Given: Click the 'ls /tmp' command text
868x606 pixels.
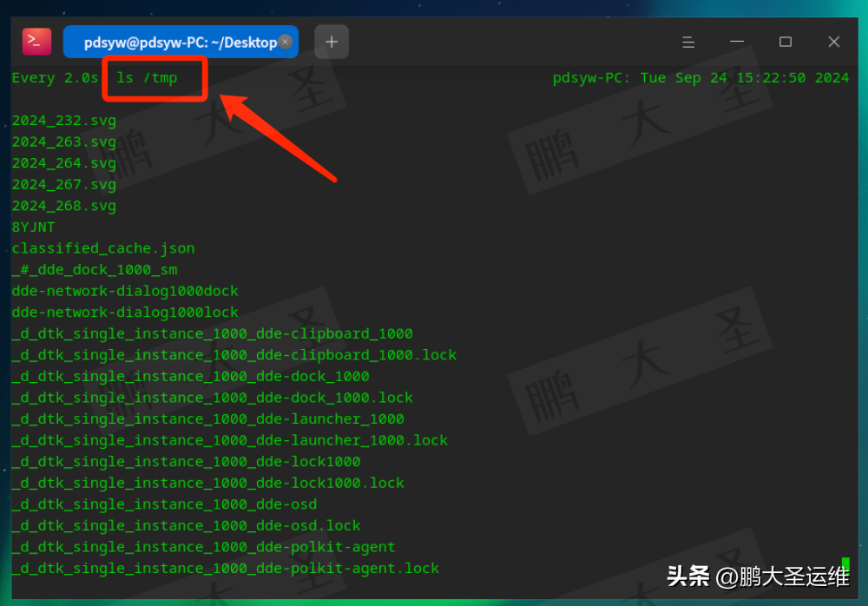Looking at the screenshot, I should click(x=147, y=78).
